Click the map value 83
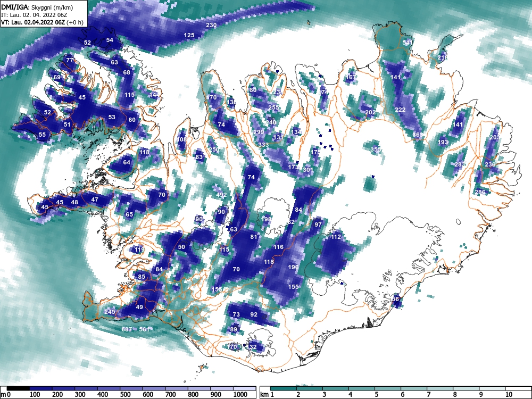 click(x=199, y=157)
